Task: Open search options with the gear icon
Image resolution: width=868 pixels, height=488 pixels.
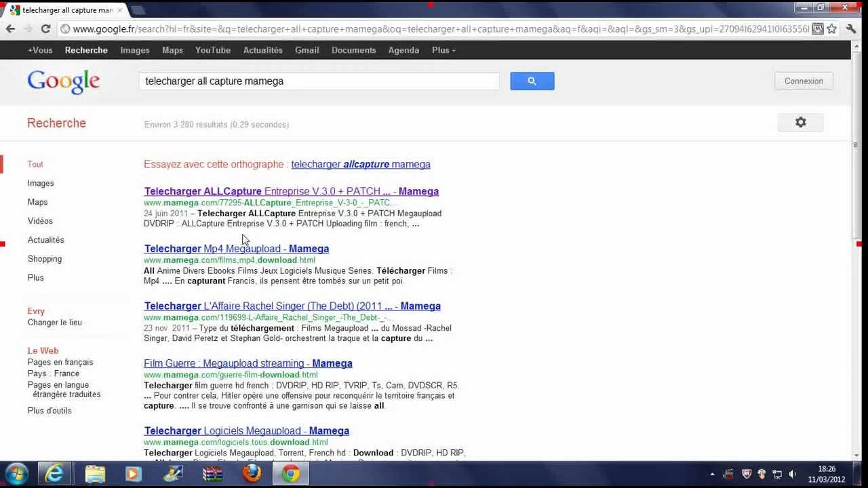Action: [800, 122]
